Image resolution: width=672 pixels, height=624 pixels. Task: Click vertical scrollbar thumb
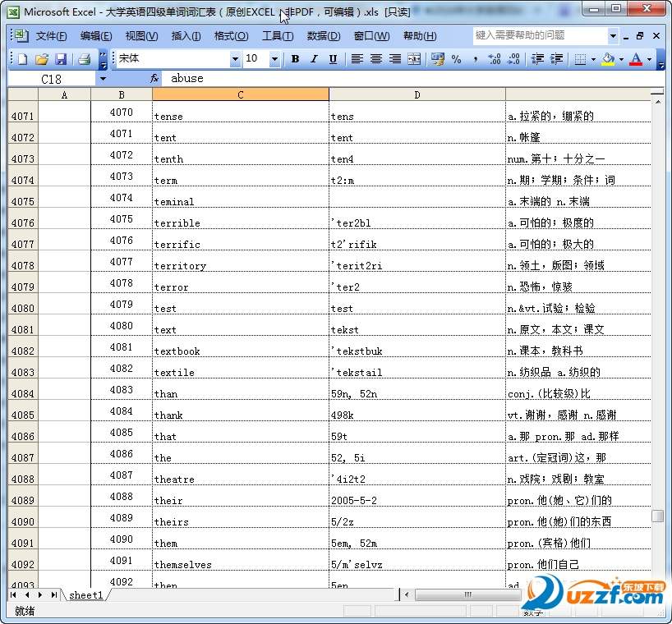657,516
